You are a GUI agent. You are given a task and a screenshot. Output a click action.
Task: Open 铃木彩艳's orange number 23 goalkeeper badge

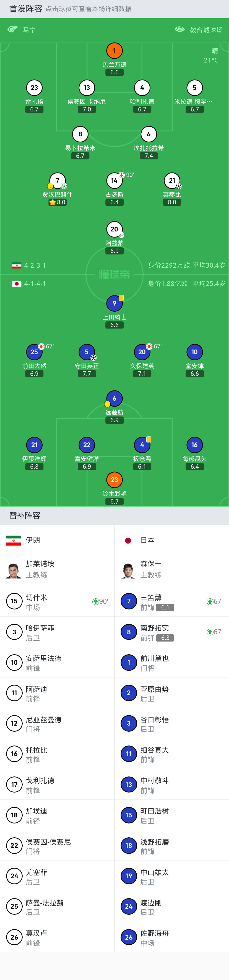pos(114,480)
